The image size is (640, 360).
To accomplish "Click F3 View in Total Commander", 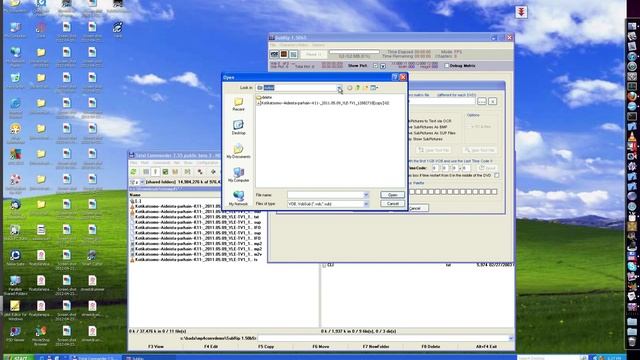I will pyautogui.click(x=156, y=347).
